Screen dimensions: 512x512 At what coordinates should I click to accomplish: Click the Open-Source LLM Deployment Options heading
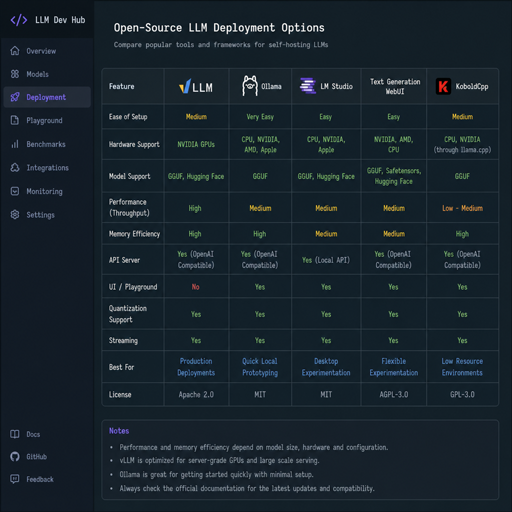coord(219,28)
